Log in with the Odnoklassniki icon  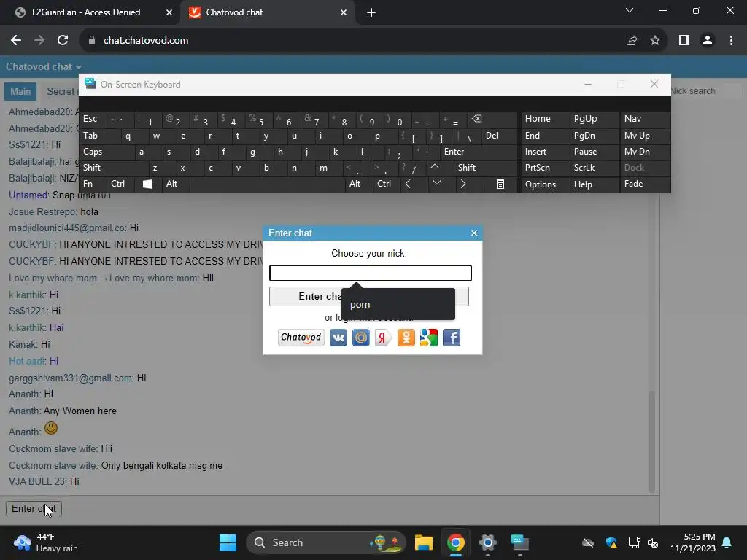tap(406, 338)
